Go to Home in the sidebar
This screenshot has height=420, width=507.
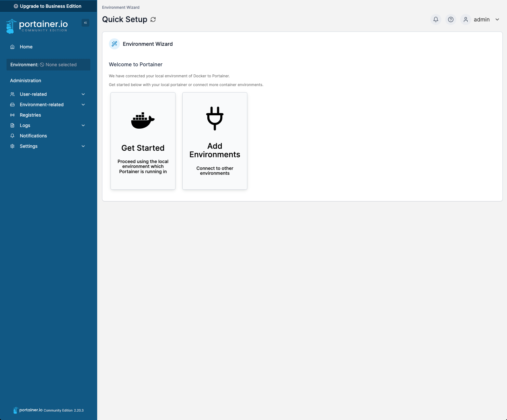coord(26,47)
